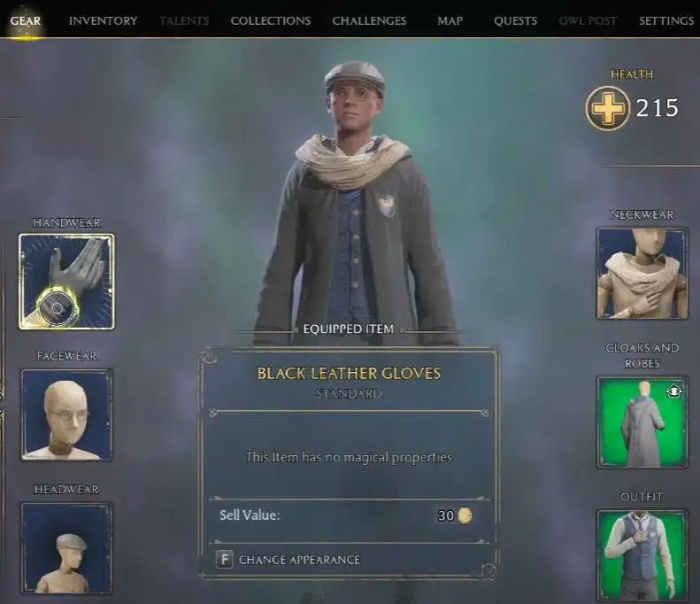
Task: Select the Talents tab
Action: tap(184, 20)
